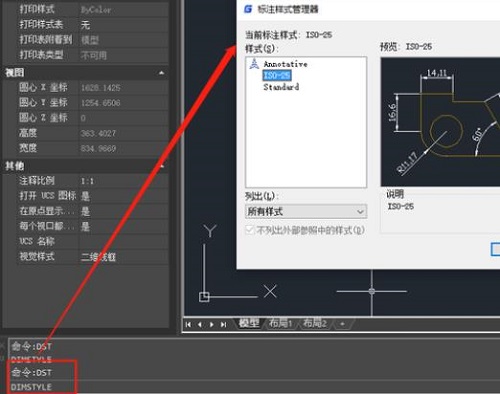The height and width of the screenshot is (394, 500).
Task: Open the 列出 所有样式 dropdown
Action: [306, 211]
